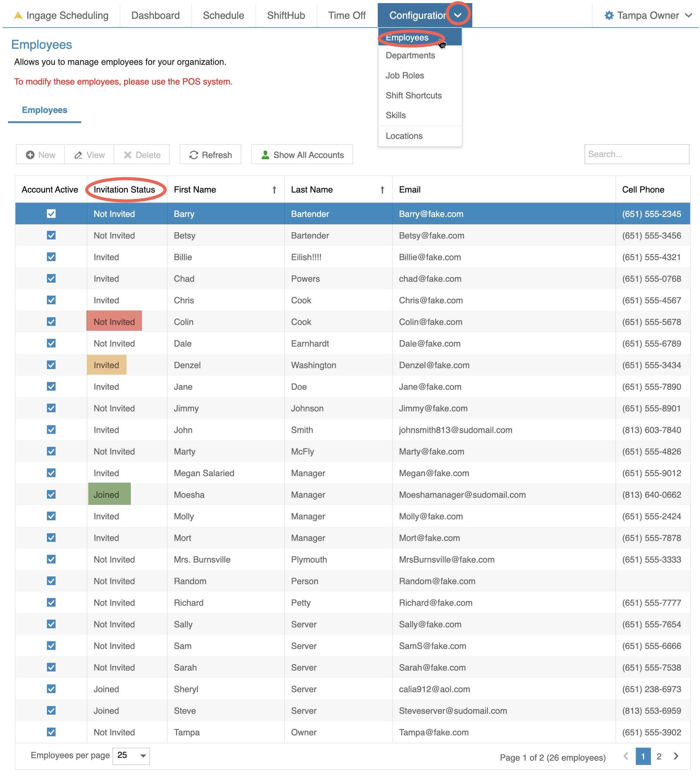700x777 pixels.
Task: Toggle Account Active checkbox for Moesha Manager
Action: (51, 494)
